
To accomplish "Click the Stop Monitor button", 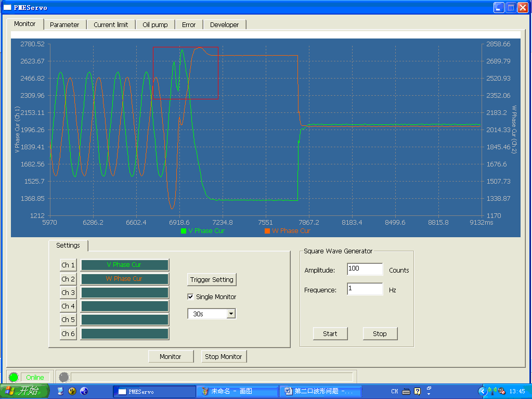I will (x=224, y=356).
